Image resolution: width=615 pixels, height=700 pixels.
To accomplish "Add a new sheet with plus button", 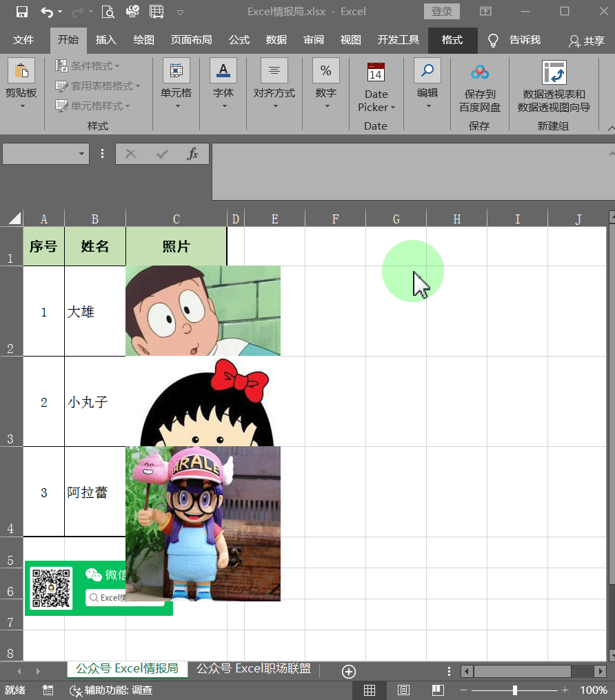I will click(x=349, y=672).
